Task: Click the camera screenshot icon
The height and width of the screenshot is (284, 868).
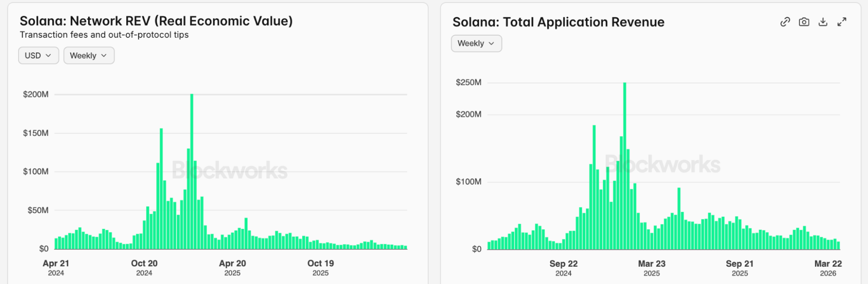Action: click(x=804, y=22)
